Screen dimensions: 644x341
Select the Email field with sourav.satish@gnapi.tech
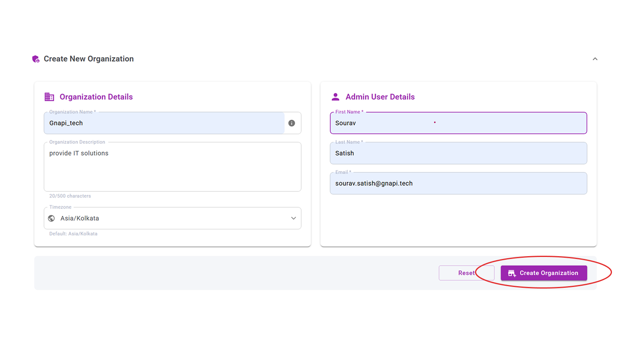click(x=458, y=184)
